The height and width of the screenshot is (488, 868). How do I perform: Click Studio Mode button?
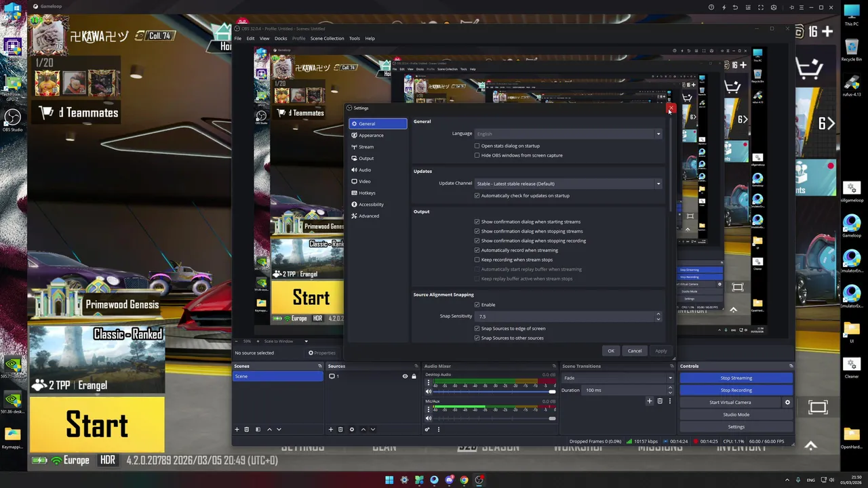736,415
